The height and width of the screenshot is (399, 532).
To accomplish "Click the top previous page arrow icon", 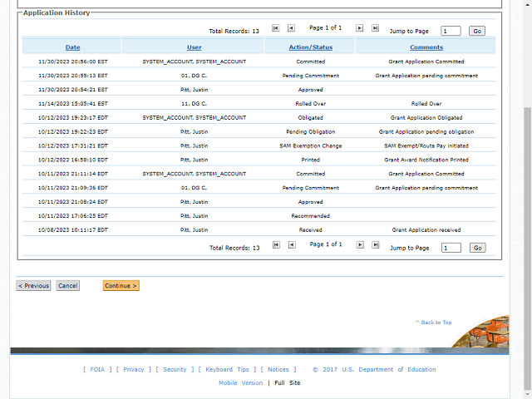I will point(292,28).
